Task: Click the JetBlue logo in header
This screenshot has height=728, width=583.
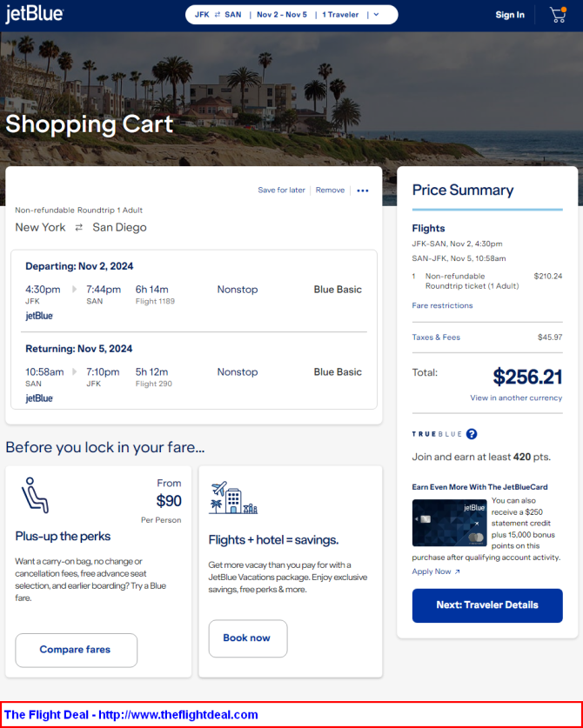Action: [x=35, y=15]
